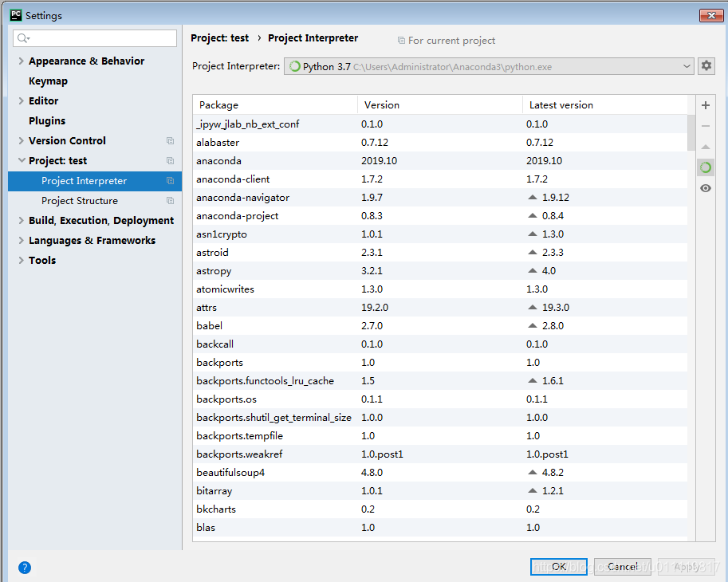Click the Project: test breadcrumb
The width and height of the screenshot is (728, 582).
pyautogui.click(x=219, y=38)
